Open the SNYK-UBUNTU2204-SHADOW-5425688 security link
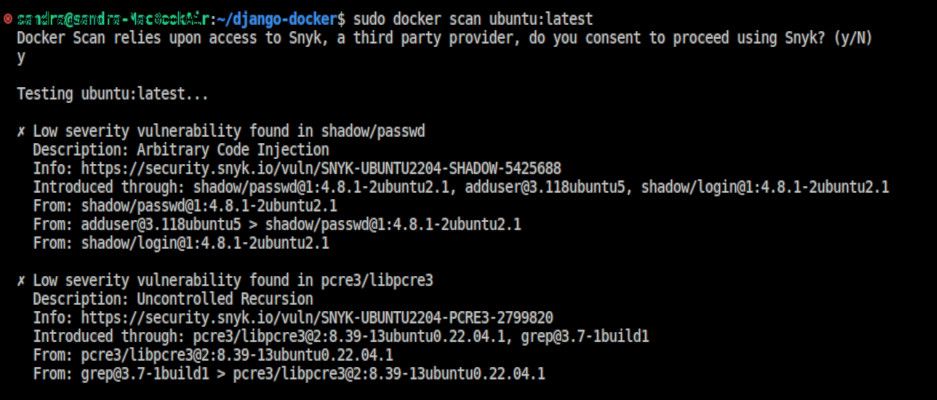The height and width of the screenshot is (400, 937). coord(320,168)
